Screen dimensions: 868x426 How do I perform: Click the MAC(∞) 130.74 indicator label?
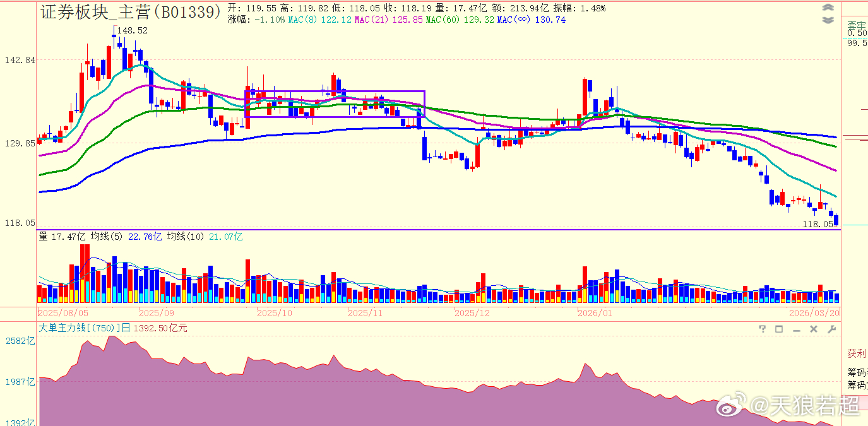pyautogui.click(x=532, y=20)
